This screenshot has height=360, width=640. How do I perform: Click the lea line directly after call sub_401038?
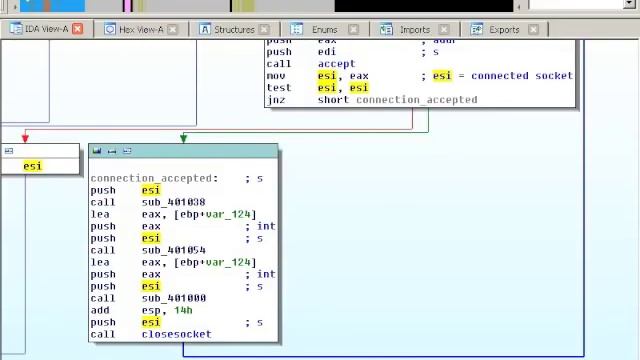[x=173, y=214]
